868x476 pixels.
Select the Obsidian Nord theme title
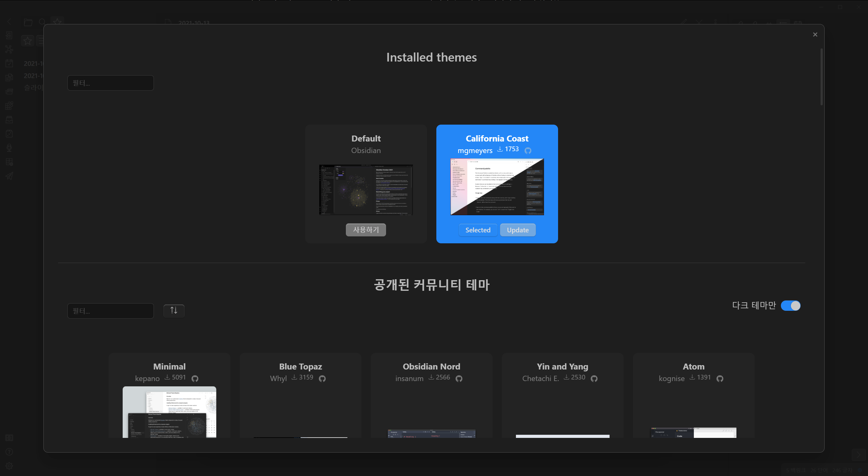[431, 366]
